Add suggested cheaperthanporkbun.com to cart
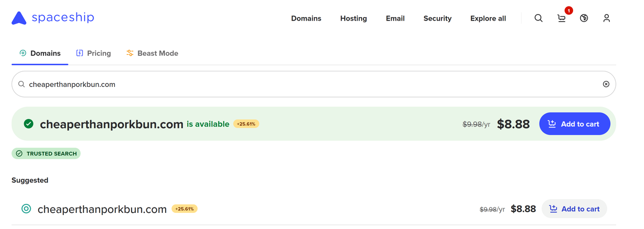 coord(574,209)
